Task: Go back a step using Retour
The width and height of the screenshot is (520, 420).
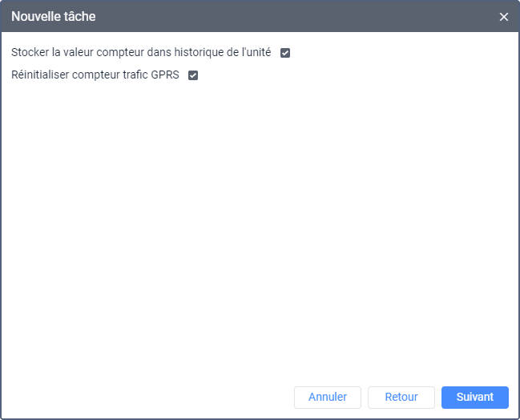Action: click(x=401, y=397)
